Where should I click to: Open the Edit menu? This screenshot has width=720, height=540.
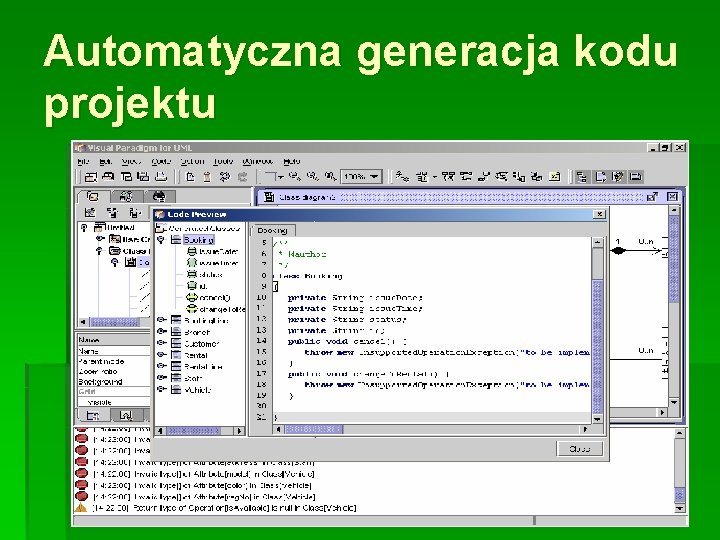point(105,162)
